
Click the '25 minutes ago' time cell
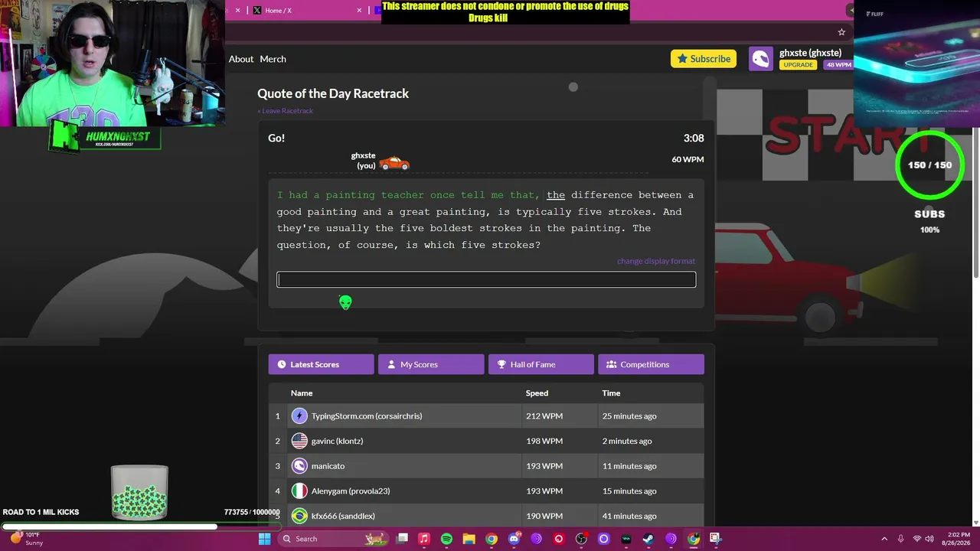coord(629,416)
